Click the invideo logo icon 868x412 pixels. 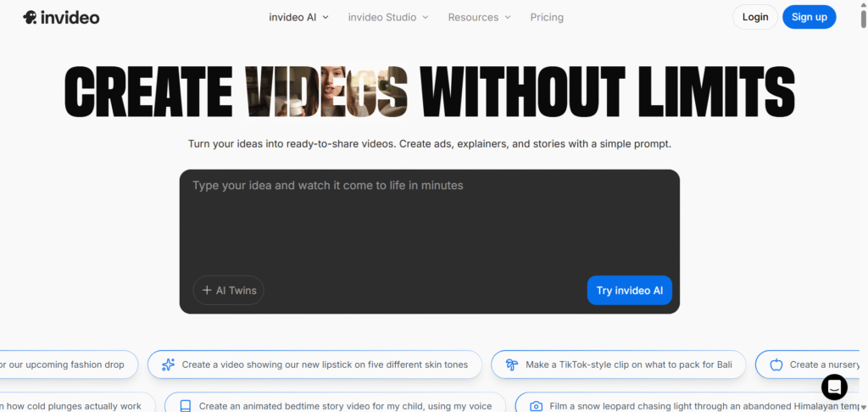[x=30, y=17]
